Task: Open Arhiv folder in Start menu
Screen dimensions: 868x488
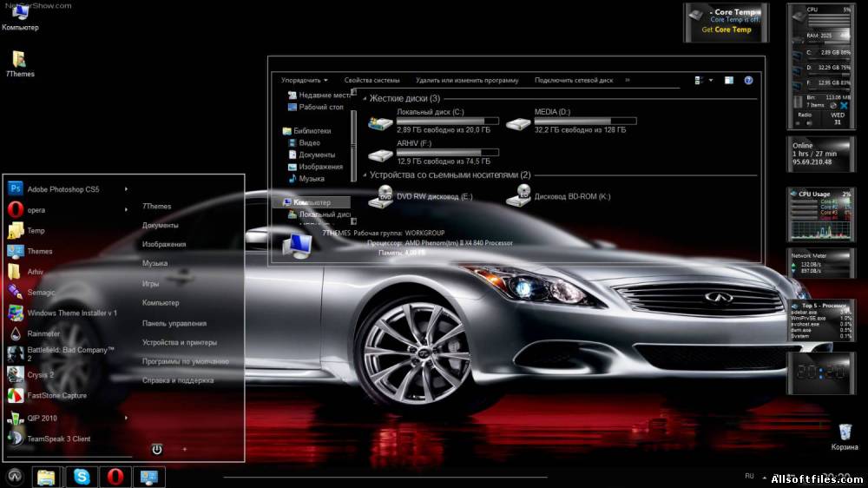Action: [36, 272]
